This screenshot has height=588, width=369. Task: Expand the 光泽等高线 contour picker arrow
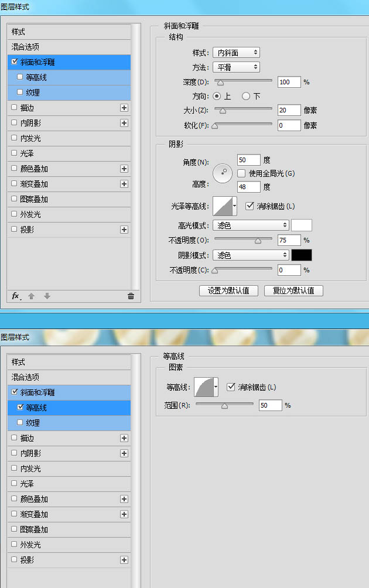coord(235,206)
